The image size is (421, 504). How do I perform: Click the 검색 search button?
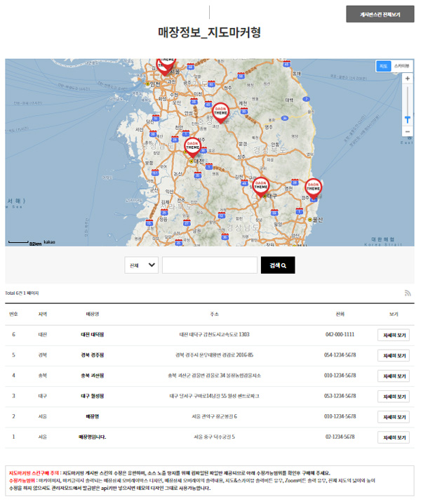278,265
